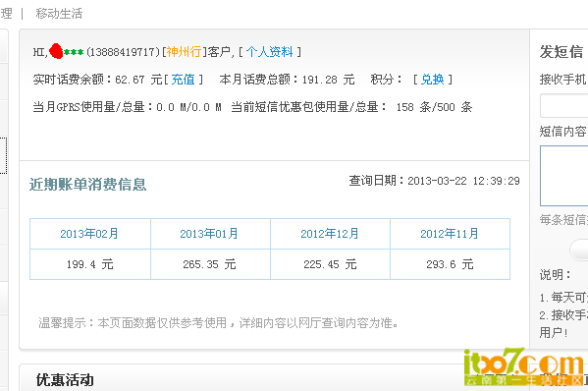This screenshot has width=588, height=391.
Task: Click the 199.4 元 bill amount
Action: pyautogui.click(x=89, y=264)
